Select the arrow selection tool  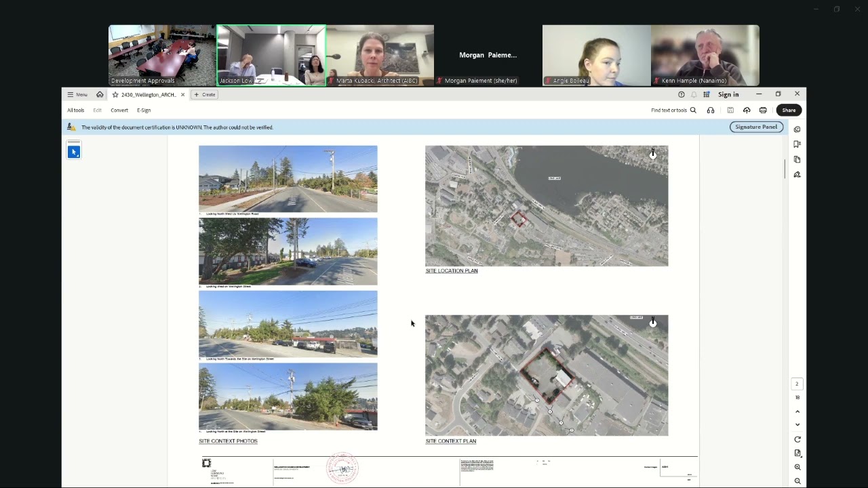74,152
